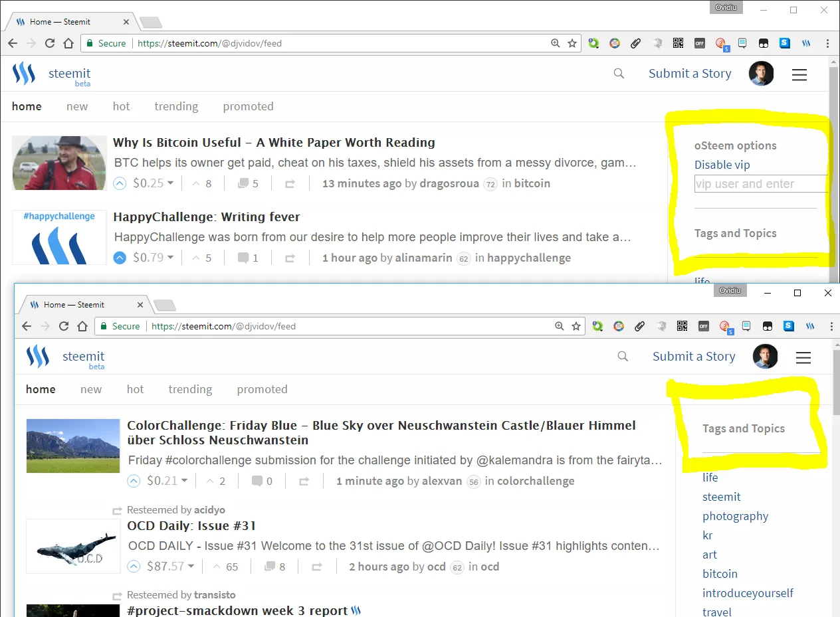Click the colorful ring extension icon in the front window
Screen dimensions: 840x617
point(619,326)
